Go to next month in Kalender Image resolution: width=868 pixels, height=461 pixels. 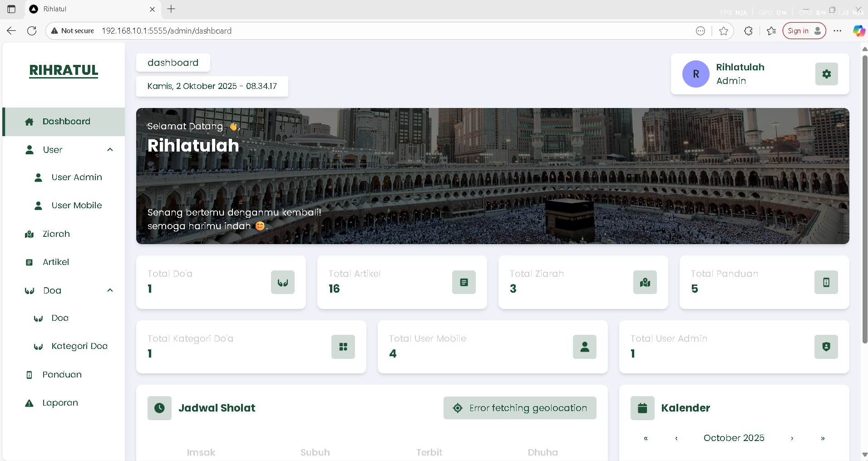pyautogui.click(x=792, y=438)
